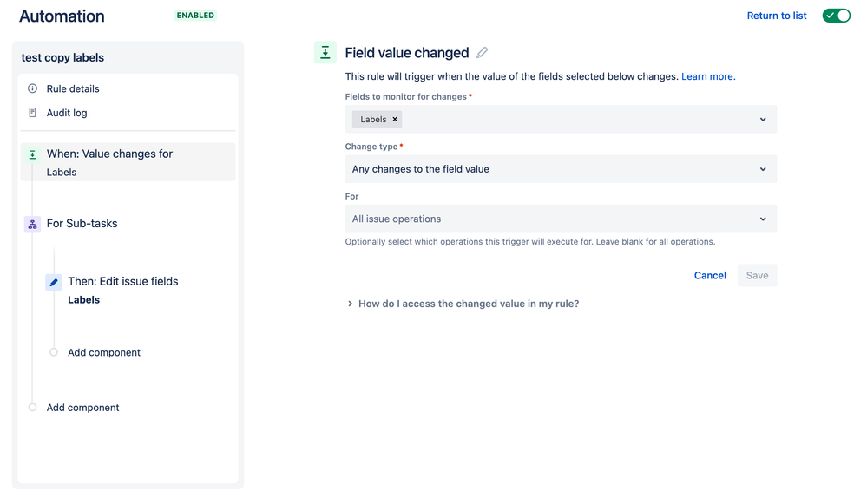Click the blue Edit issue pencil icon

[x=54, y=282]
